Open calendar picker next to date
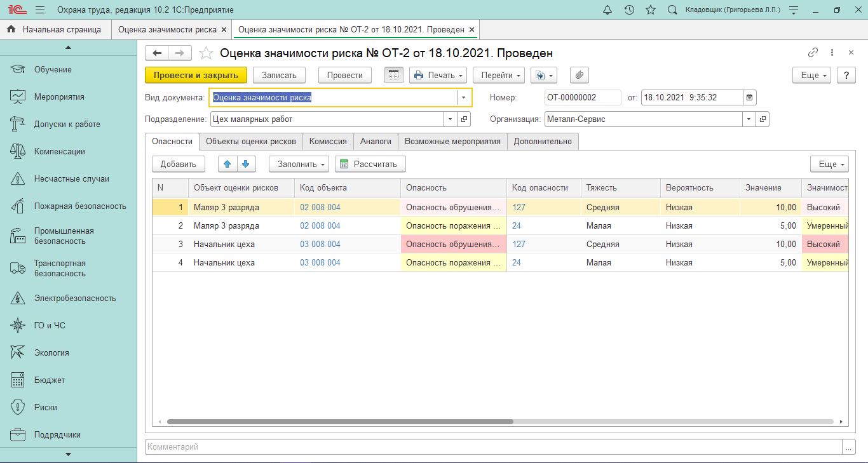This screenshot has height=463, width=868. click(x=750, y=97)
